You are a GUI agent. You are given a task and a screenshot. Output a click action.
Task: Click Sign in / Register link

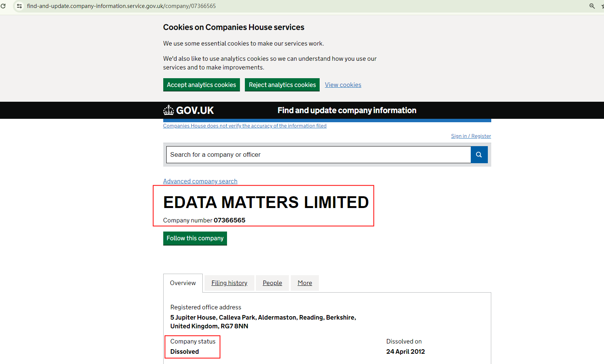tap(471, 136)
